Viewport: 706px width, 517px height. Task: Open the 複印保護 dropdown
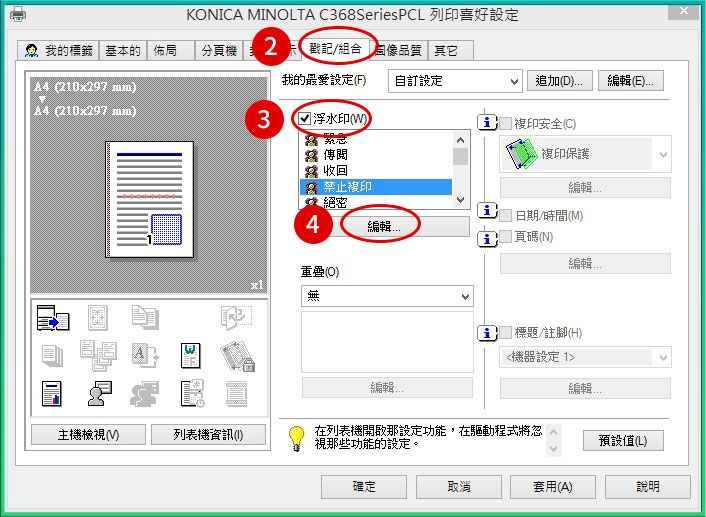[585, 154]
